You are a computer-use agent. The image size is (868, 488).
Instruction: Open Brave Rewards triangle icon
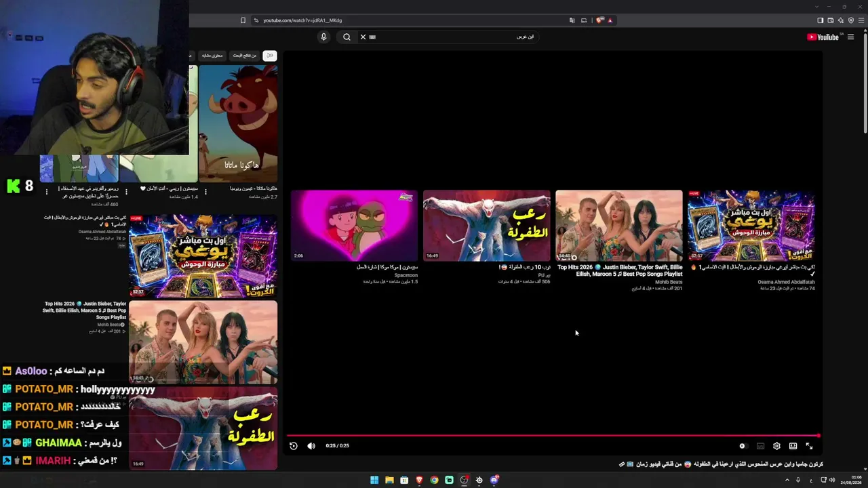(610, 20)
